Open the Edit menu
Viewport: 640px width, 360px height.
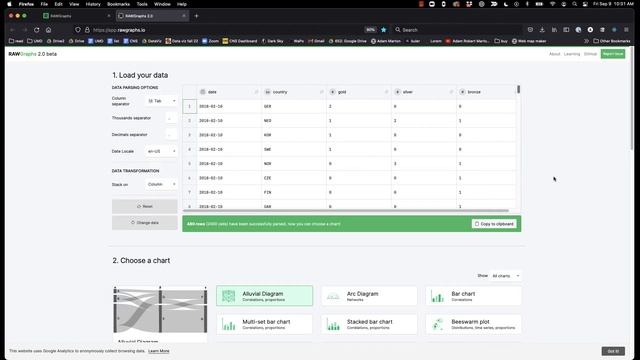[x=58, y=4]
